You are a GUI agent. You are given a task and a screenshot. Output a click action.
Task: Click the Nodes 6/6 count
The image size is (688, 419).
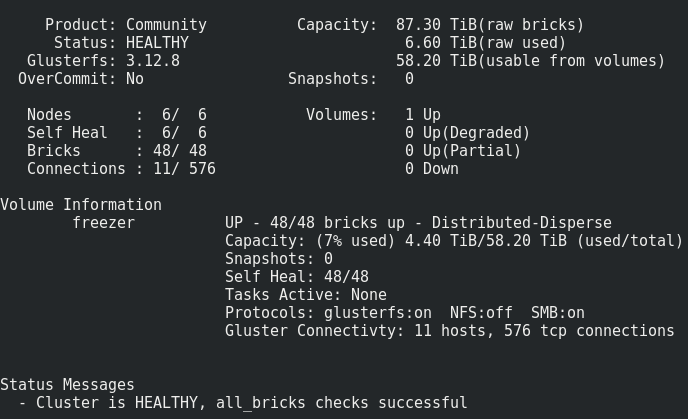(184, 115)
